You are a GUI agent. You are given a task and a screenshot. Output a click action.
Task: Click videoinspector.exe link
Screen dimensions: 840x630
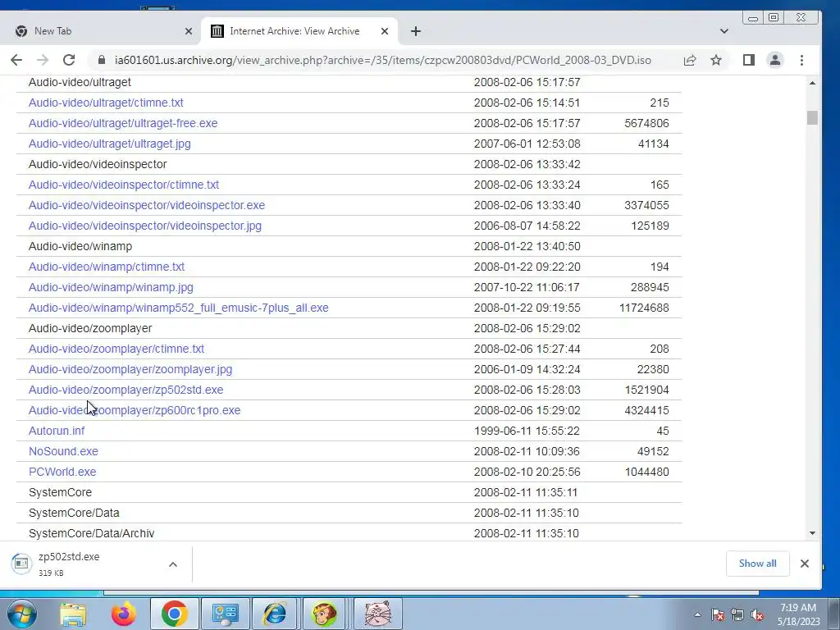pos(147,205)
